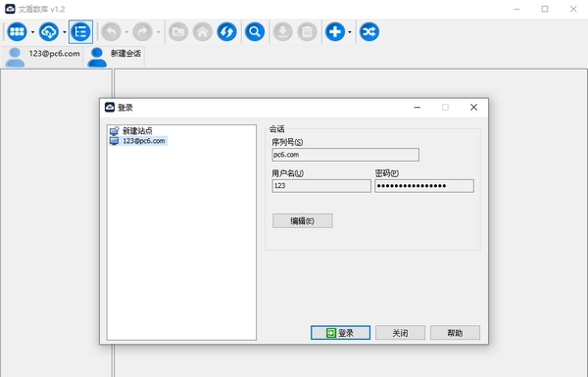Expand the plus add dropdown arrow
Image resolution: width=588 pixels, height=377 pixels.
tap(350, 32)
